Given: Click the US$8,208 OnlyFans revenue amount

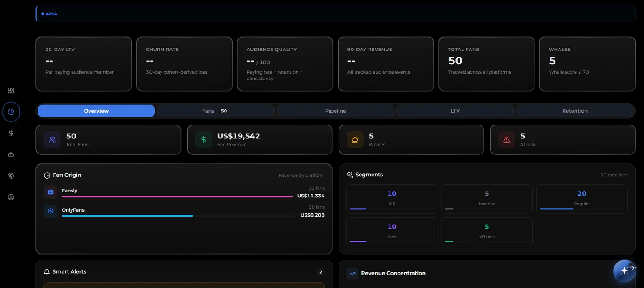Looking at the screenshot, I should click(313, 215).
